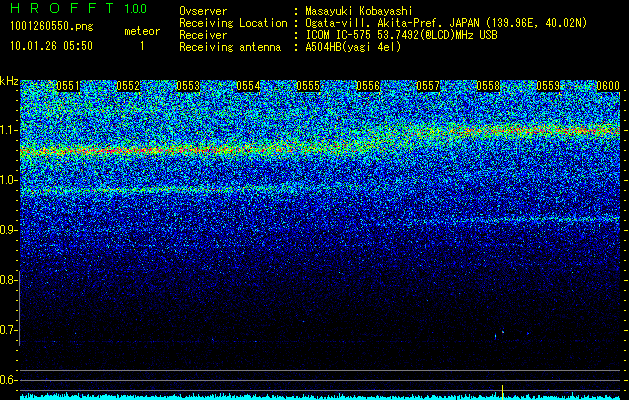Click the Ovserver field label
The width and height of the screenshot is (629, 400).
[203, 11]
